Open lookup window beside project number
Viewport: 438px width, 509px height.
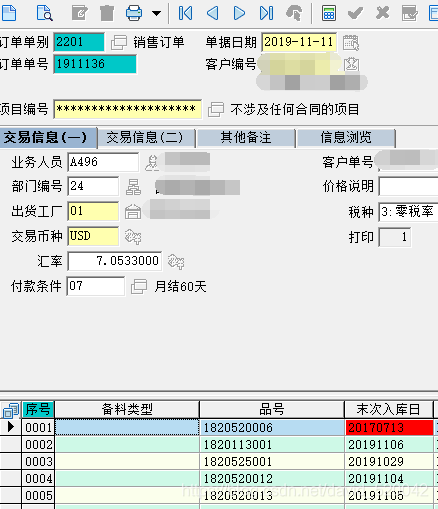[216, 109]
